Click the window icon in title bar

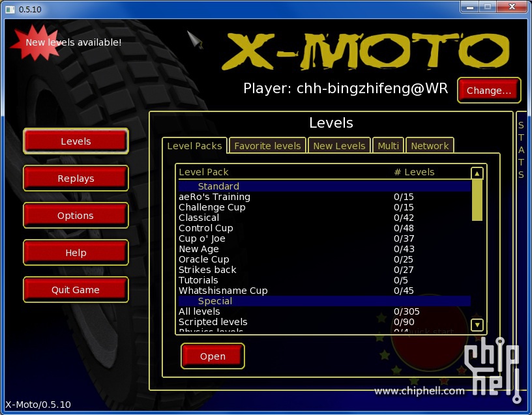pos(10,9)
